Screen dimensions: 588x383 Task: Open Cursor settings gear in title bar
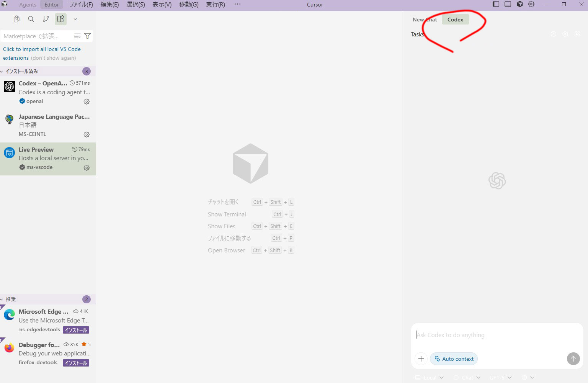531,4
